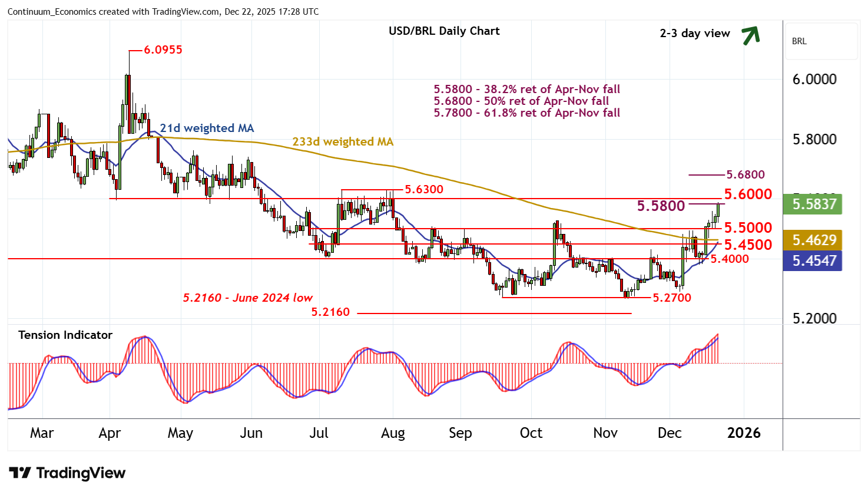Click the USD/BRL Daily Chart title

[x=443, y=31]
